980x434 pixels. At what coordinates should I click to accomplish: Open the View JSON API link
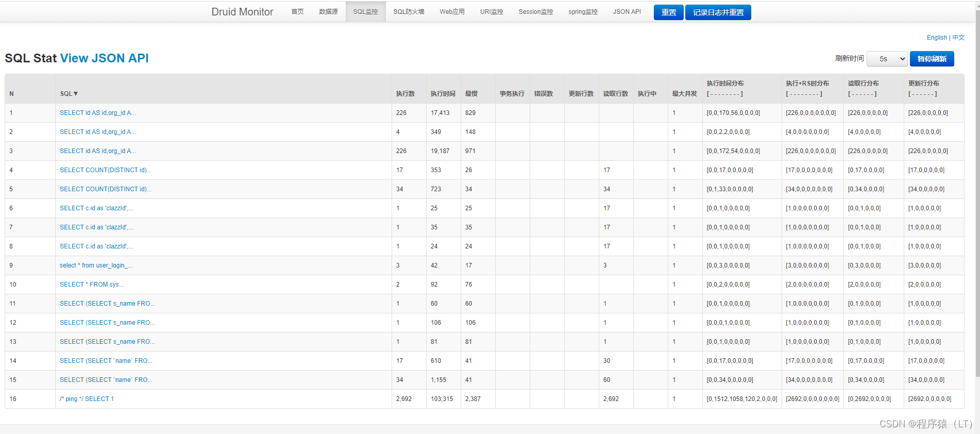[104, 58]
